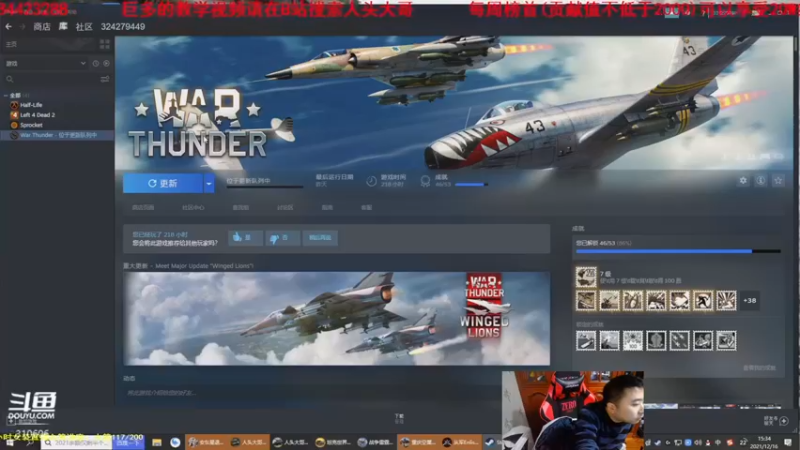The width and height of the screenshot is (800, 450).
Task: Open the 324279449 profile menu
Action: tap(122, 27)
